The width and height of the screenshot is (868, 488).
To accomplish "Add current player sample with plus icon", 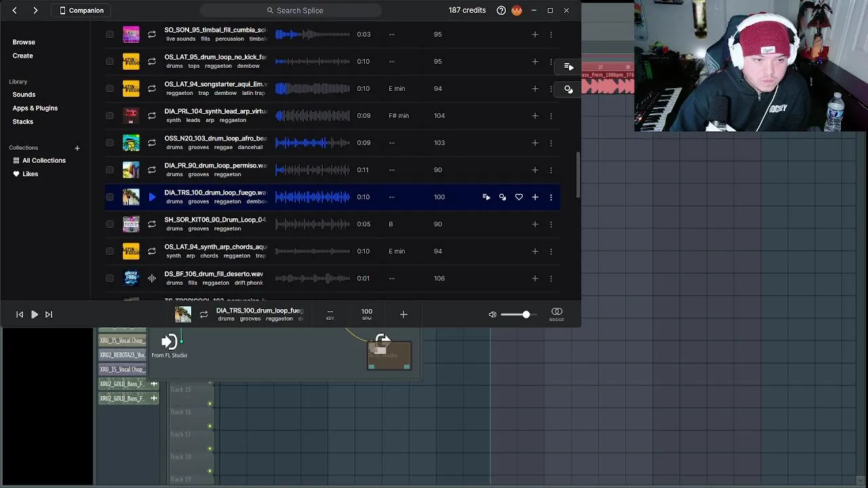I will 403,314.
